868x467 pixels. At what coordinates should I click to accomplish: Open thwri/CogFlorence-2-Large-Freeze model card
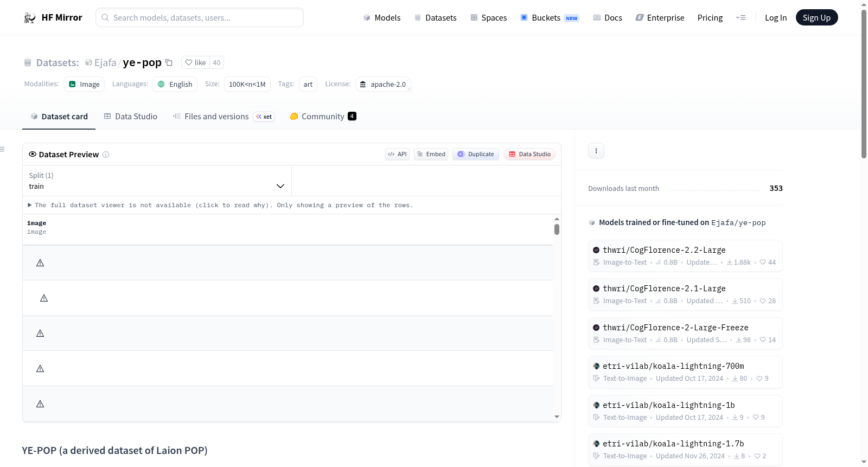pos(685,334)
